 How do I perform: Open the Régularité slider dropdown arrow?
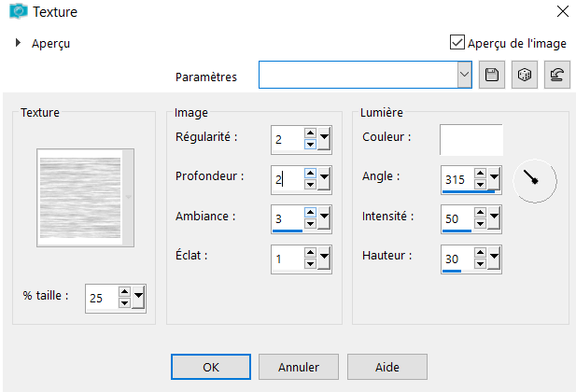point(325,139)
